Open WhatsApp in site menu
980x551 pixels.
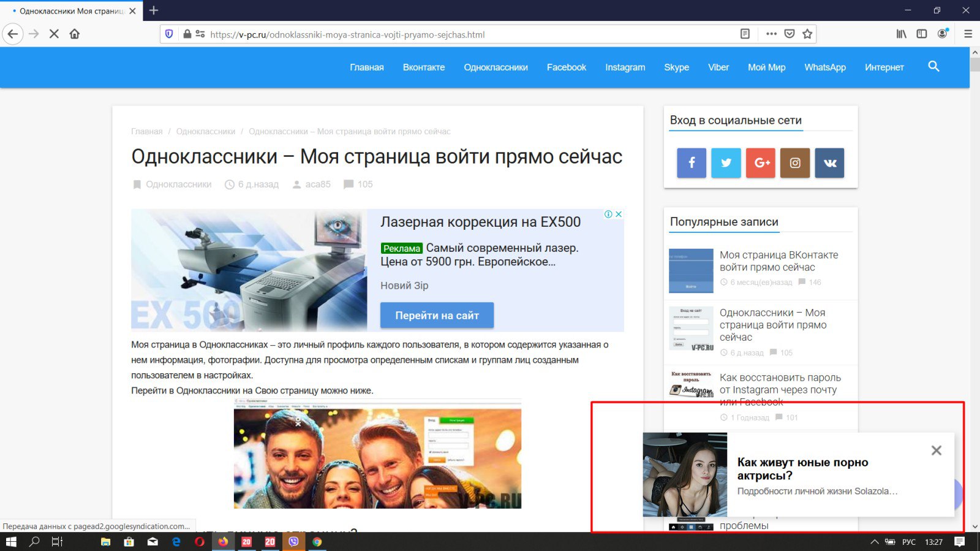click(825, 67)
